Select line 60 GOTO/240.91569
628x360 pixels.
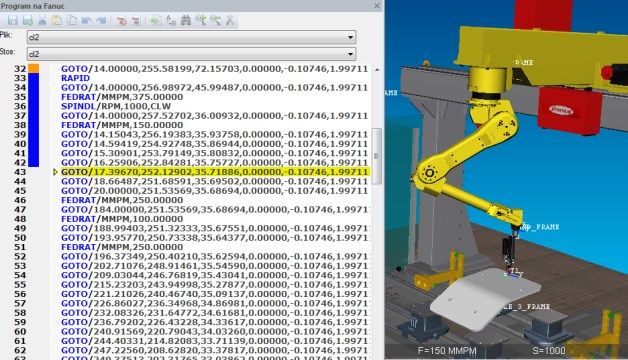pos(215,332)
